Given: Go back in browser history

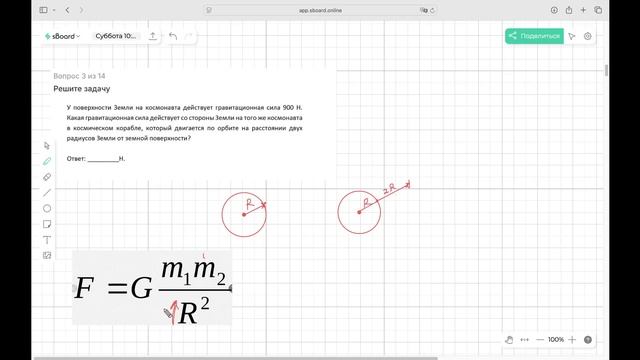Looking at the screenshot, I should coord(67,10).
